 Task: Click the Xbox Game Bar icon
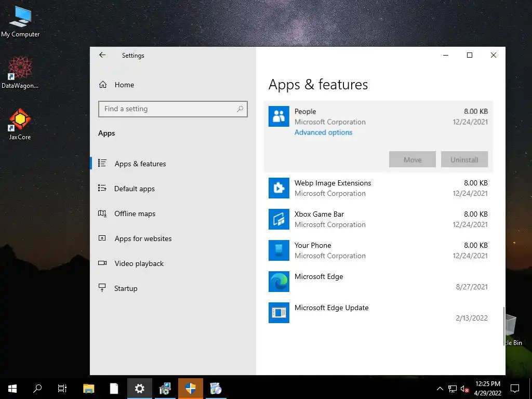pyautogui.click(x=278, y=219)
